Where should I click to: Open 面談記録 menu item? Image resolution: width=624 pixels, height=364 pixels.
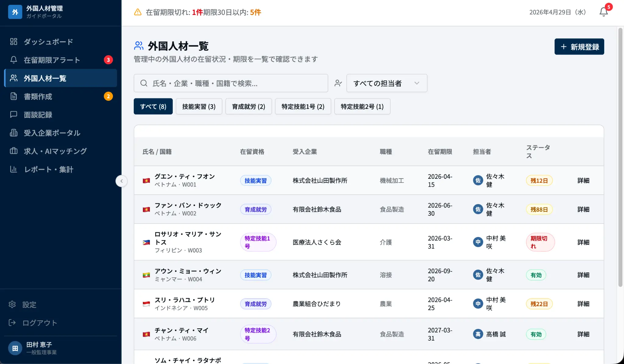(x=61, y=115)
